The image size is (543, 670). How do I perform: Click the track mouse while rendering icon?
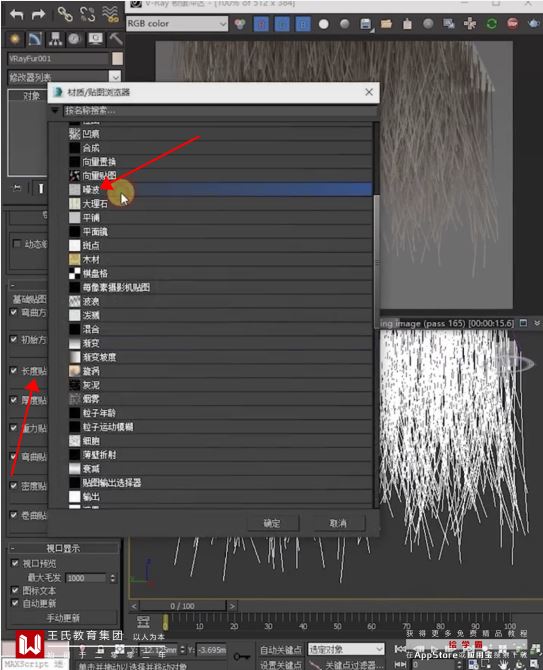(470, 24)
